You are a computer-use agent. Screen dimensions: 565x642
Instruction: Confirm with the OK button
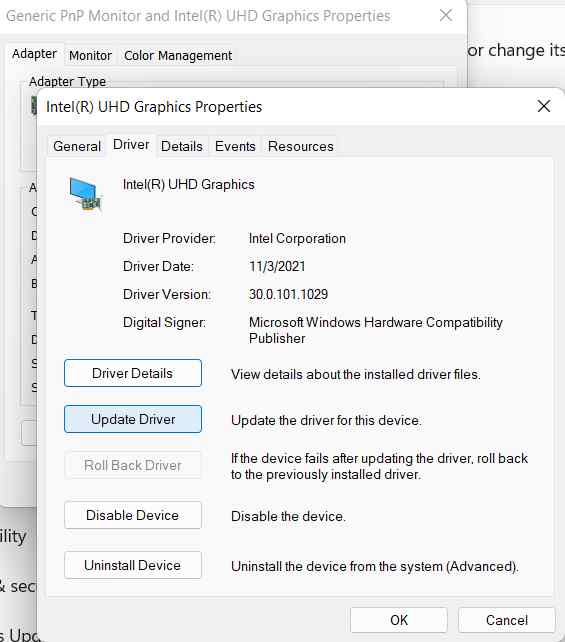coord(399,620)
